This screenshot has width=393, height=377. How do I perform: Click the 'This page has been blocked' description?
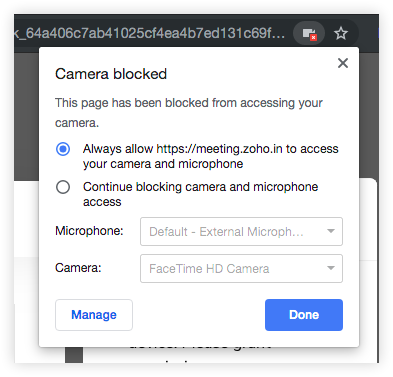point(189,113)
